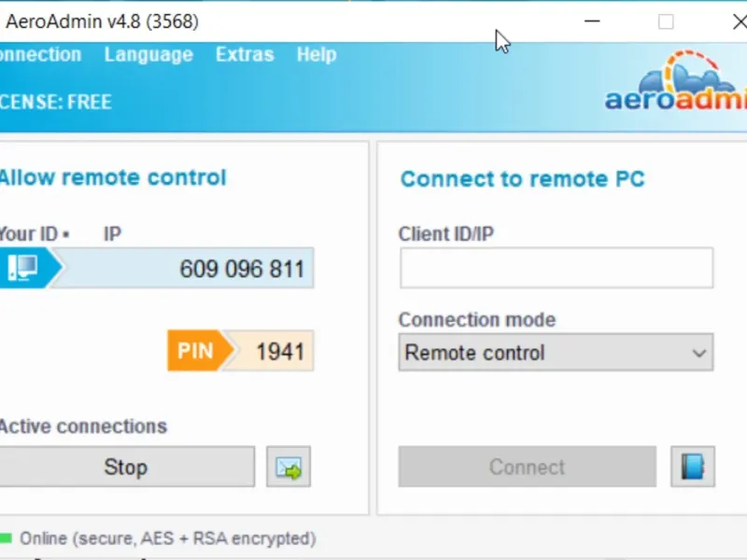
Task: Click the IP label next to Your ID
Action: point(112,234)
